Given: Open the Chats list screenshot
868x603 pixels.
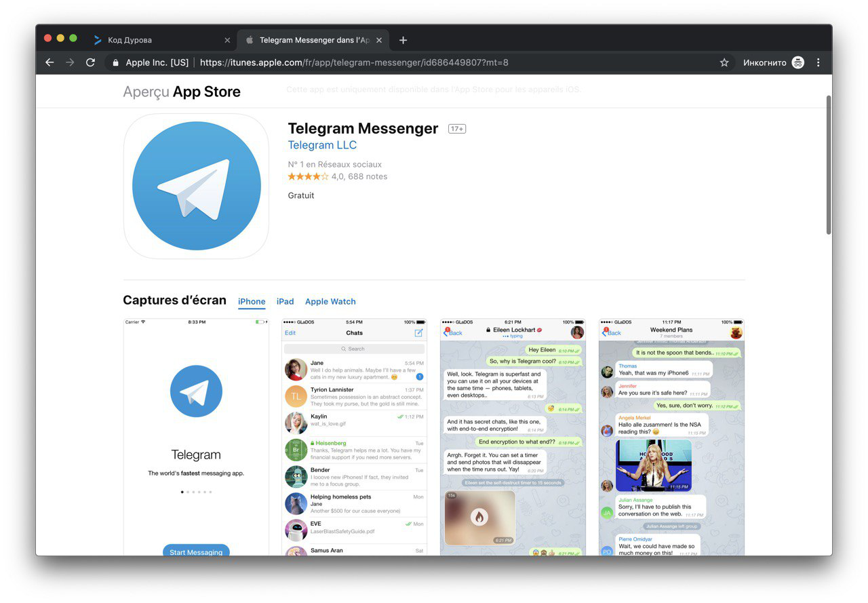Looking at the screenshot, I should pyautogui.click(x=355, y=437).
